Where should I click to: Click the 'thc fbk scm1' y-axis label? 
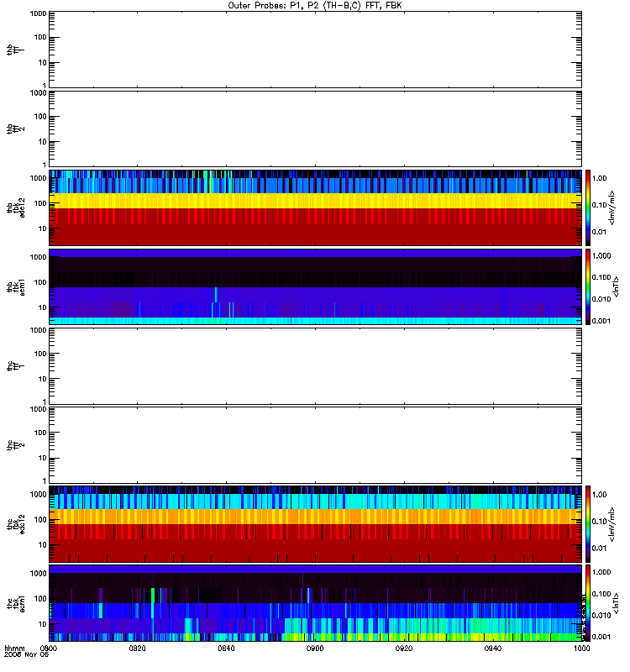click(x=16, y=603)
